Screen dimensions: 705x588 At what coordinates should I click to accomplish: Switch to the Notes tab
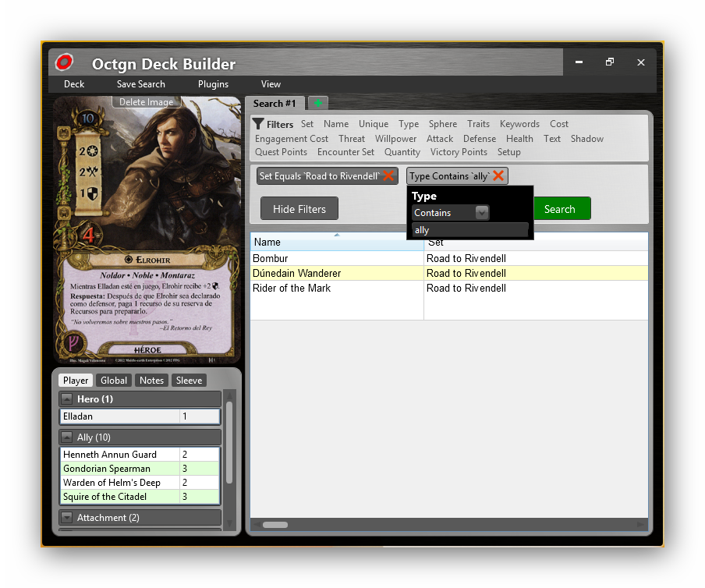[x=151, y=381]
